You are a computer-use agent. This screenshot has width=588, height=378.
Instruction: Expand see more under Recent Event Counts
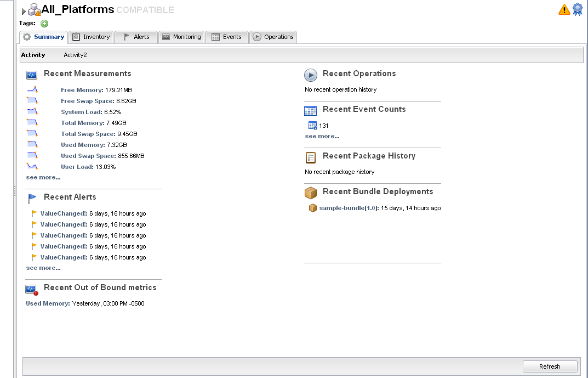(x=322, y=136)
